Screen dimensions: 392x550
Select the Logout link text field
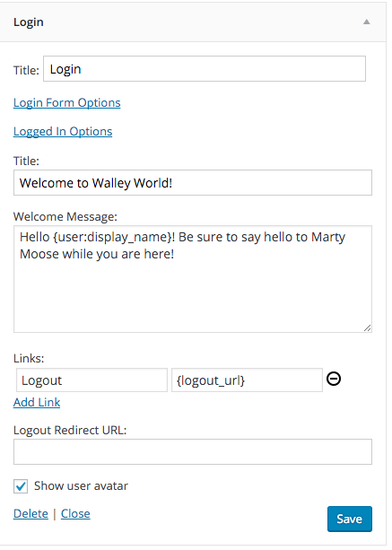[x=91, y=380]
